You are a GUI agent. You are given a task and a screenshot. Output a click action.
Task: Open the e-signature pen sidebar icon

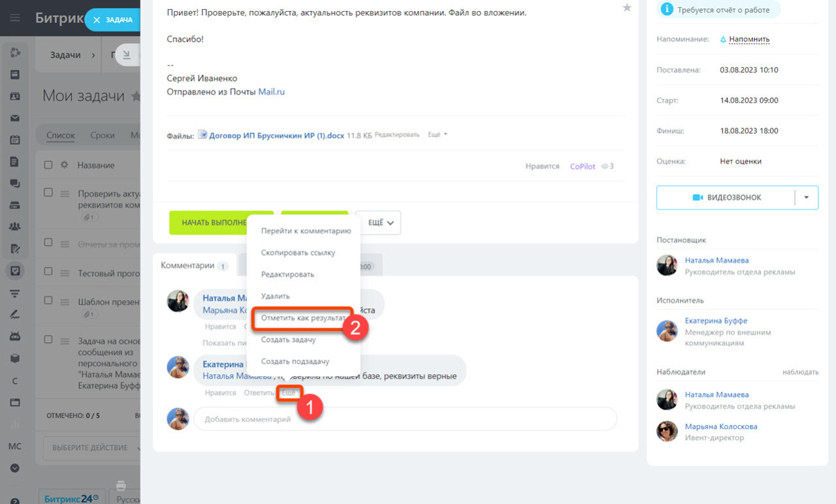14,315
